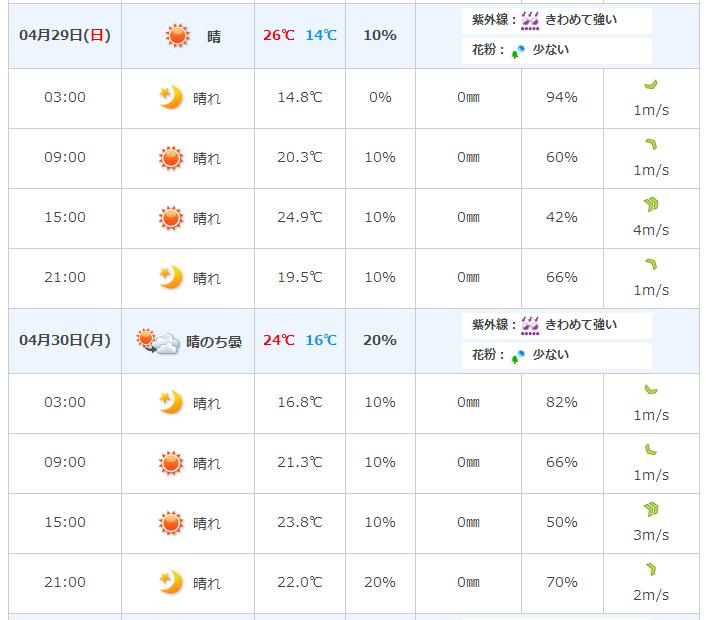Select the 04月29日(日) date header
706x620 pixels.
tap(65, 35)
